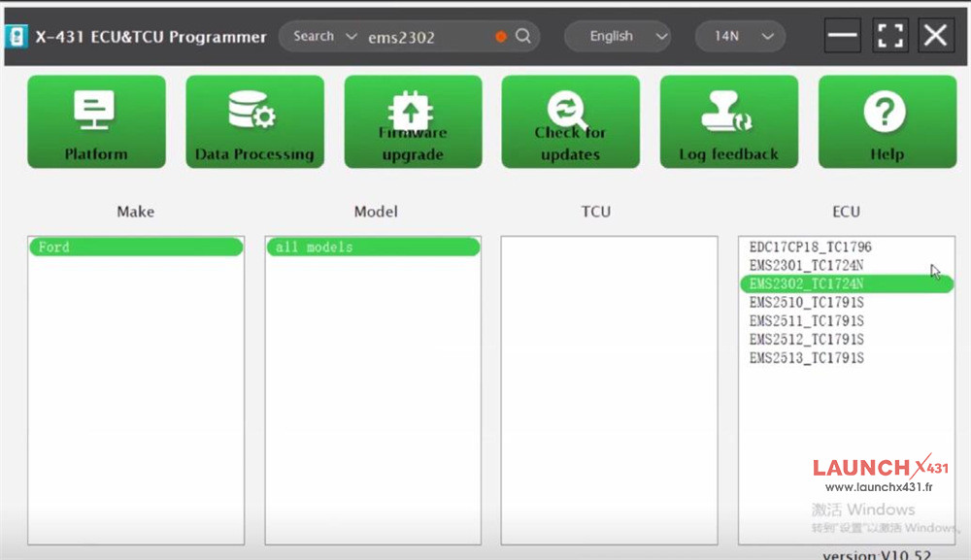
Task: Click the X-431 app logo icon
Action: point(17,37)
